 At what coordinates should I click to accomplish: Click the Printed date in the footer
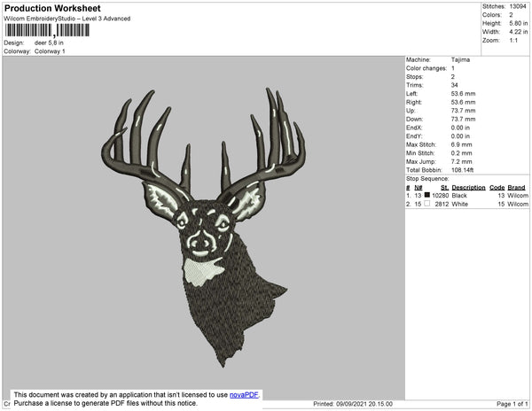coord(353,404)
